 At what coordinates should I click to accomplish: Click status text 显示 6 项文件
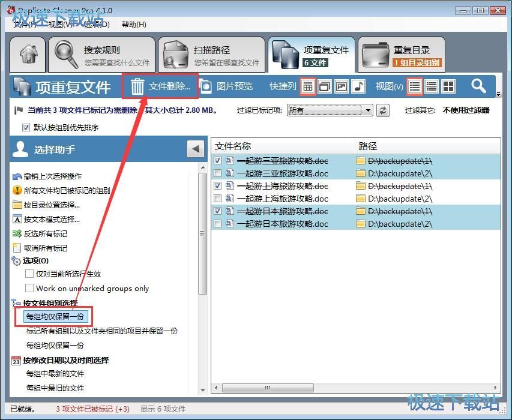tap(163, 409)
